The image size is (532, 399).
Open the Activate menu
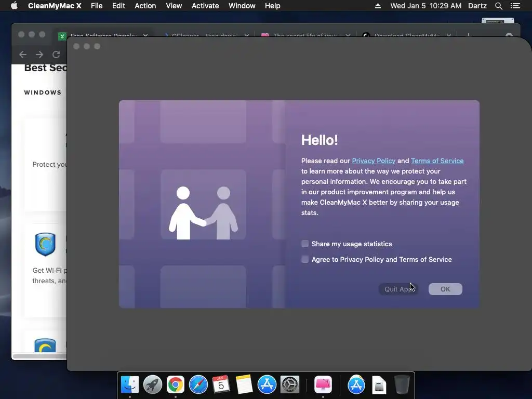[x=205, y=6]
